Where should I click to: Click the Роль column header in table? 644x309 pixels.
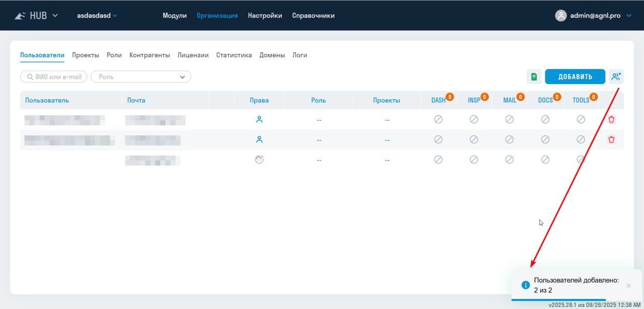(318, 100)
